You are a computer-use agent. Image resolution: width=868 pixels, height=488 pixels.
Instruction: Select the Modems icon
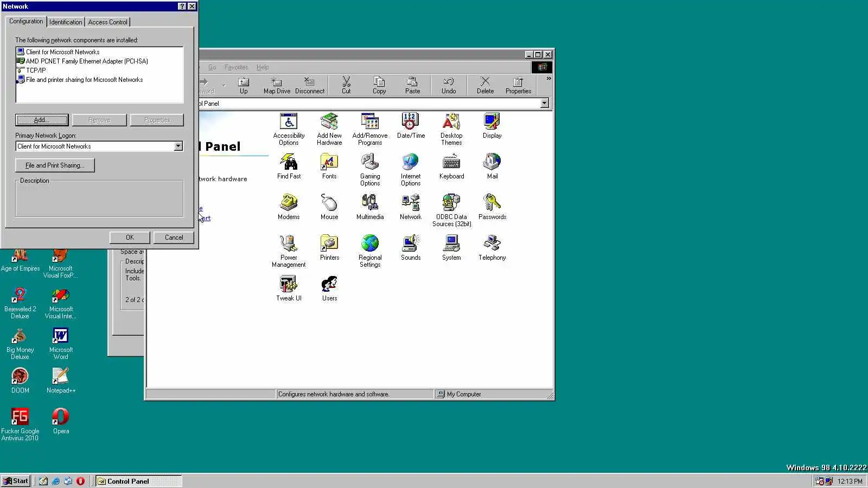(289, 207)
